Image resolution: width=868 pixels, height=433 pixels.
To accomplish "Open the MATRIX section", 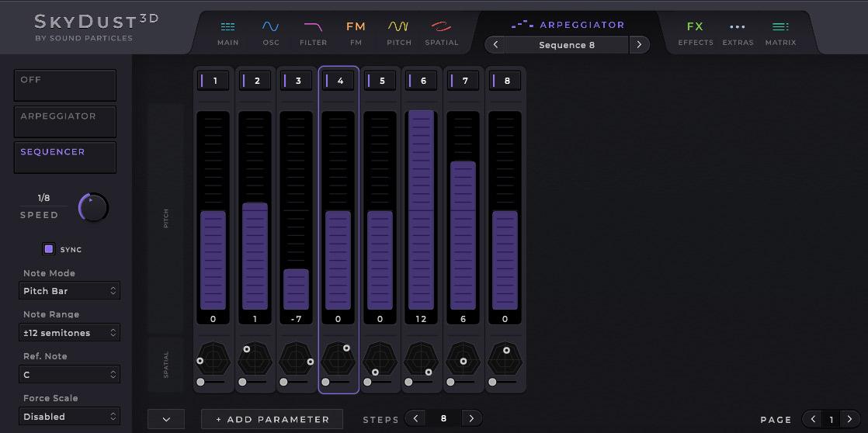I will click(780, 33).
